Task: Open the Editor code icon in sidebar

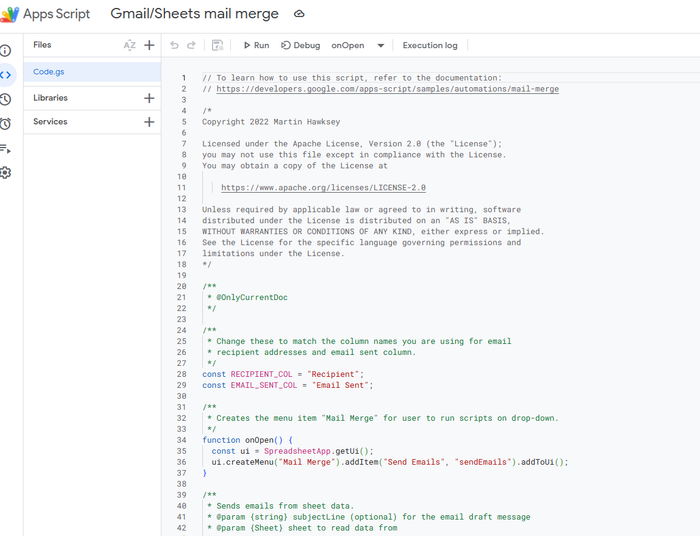Action: [5, 75]
